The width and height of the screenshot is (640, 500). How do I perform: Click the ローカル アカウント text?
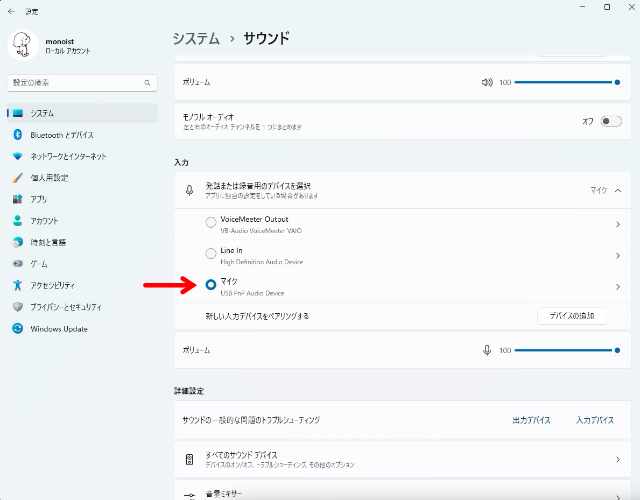(68, 51)
